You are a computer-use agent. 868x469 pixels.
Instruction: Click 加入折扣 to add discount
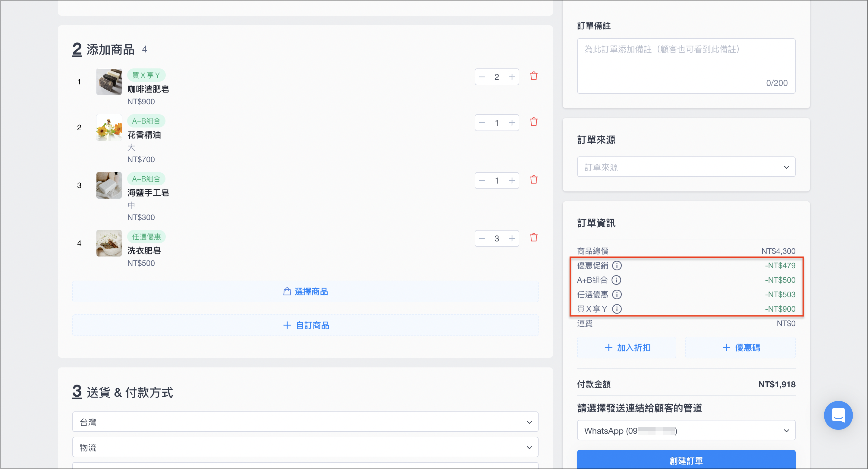pyautogui.click(x=627, y=348)
